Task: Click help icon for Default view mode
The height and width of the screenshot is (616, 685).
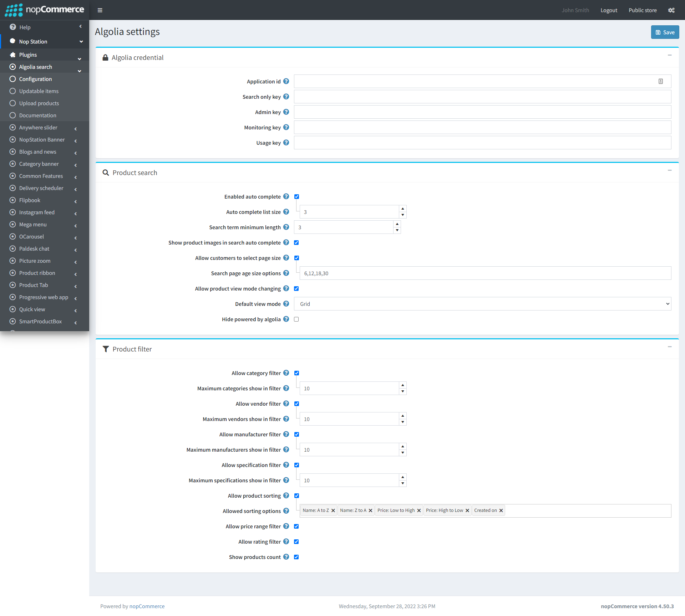Action: (x=286, y=304)
